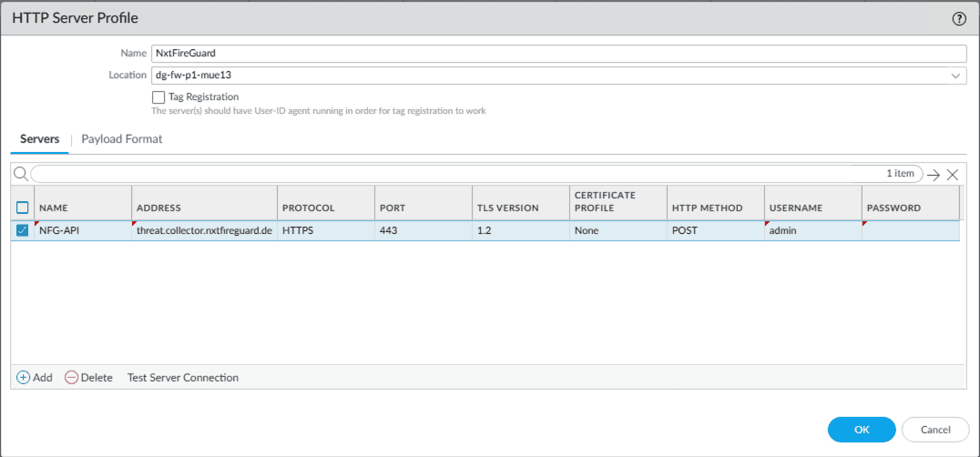The width and height of the screenshot is (980, 457).
Task: Focus the Name input field
Action: click(x=557, y=54)
